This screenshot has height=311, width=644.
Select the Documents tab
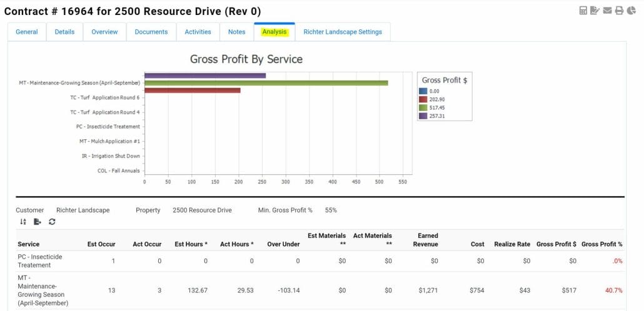[151, 32]
